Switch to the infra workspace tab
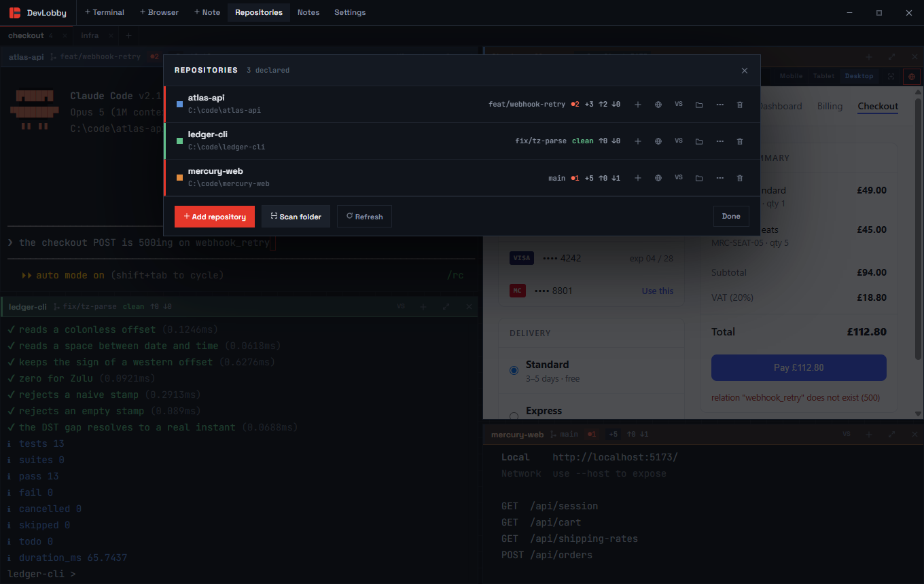This screenshot has width=924, height=584. [90, 35]
